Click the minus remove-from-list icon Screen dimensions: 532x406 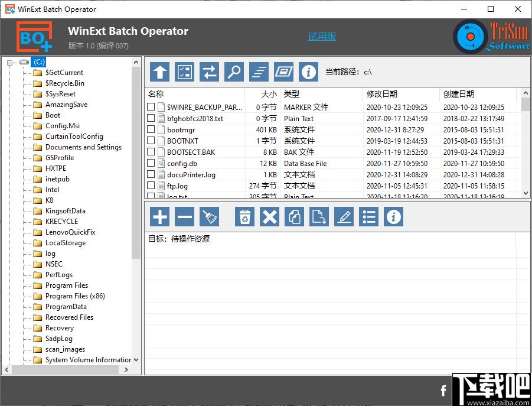pos(185,216)
